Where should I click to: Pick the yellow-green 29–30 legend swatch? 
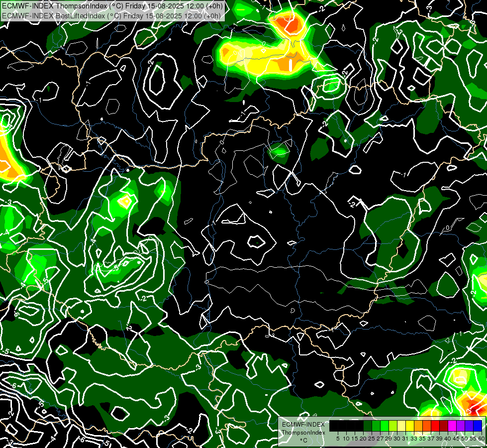[393, 426]
